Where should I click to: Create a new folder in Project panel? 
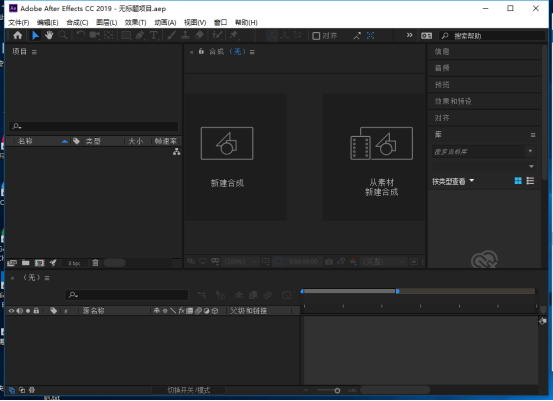(x=26, y=263)
